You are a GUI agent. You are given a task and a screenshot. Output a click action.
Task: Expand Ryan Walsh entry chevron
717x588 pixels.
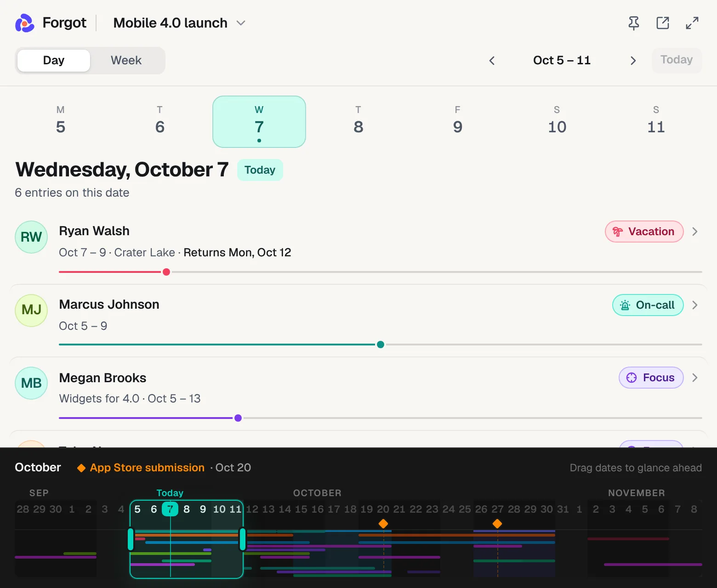[695, 232]
